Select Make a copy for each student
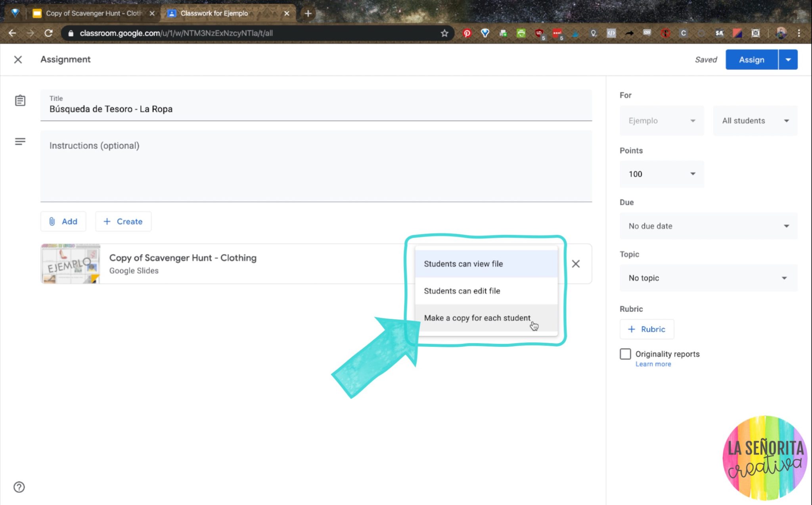The height and width of the screenshot is (505, 812). coord(477,318)
